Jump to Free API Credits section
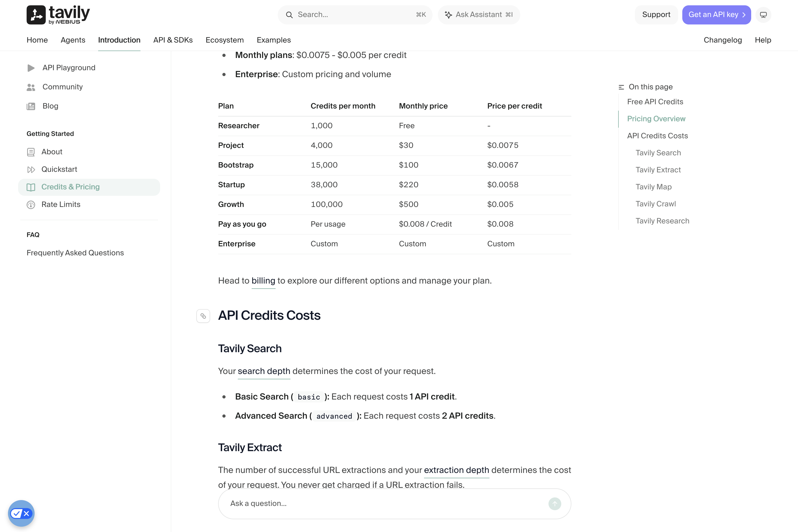 [655, 102]
